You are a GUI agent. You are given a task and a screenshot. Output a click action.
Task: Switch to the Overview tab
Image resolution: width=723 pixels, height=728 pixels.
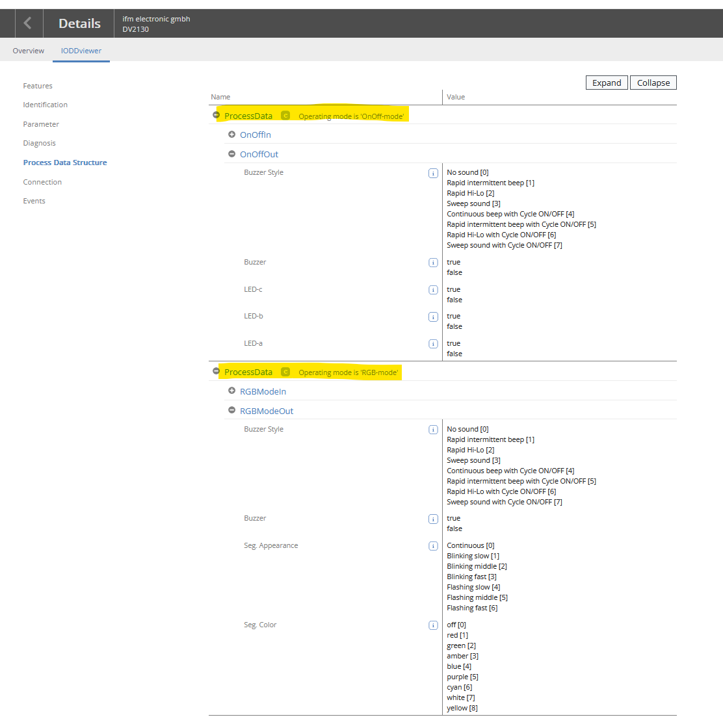(x=29, y=51)
